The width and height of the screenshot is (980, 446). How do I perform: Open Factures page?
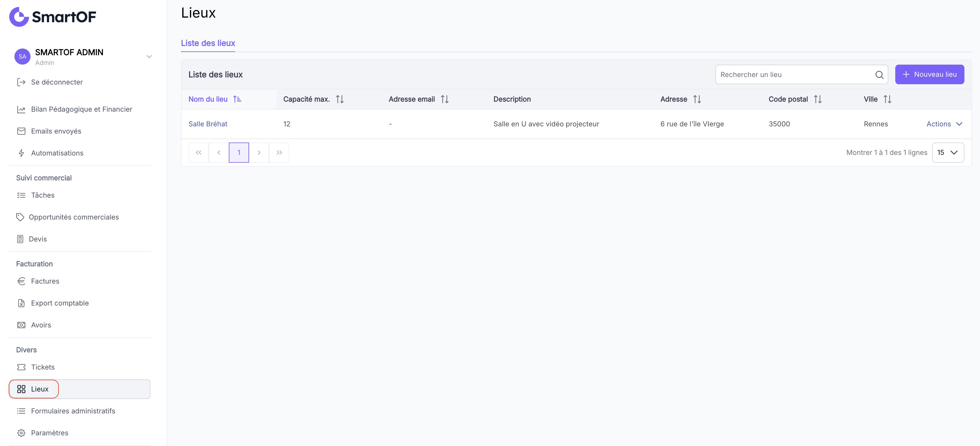click(45, 281)
